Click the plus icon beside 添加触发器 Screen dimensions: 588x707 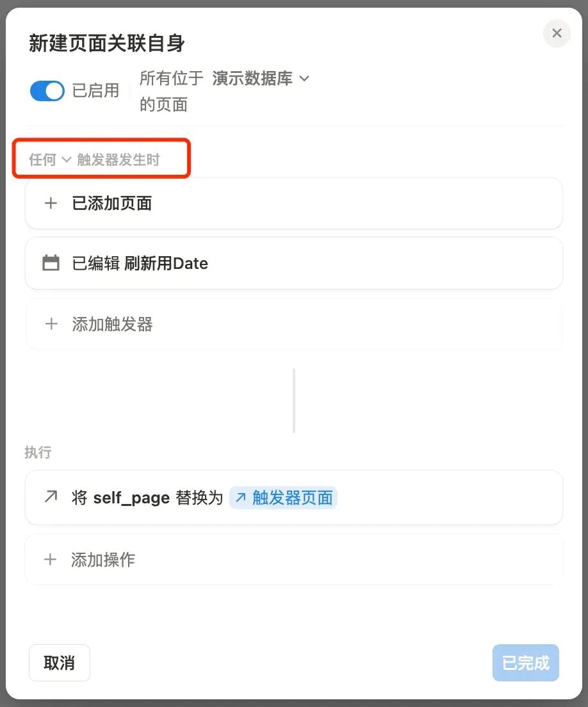point(51,324)
